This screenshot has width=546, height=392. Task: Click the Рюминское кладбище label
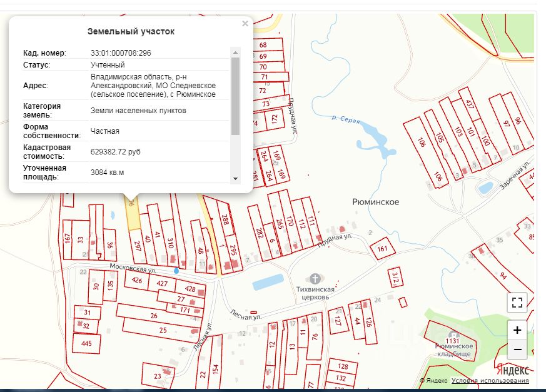(x=454, y=350)
